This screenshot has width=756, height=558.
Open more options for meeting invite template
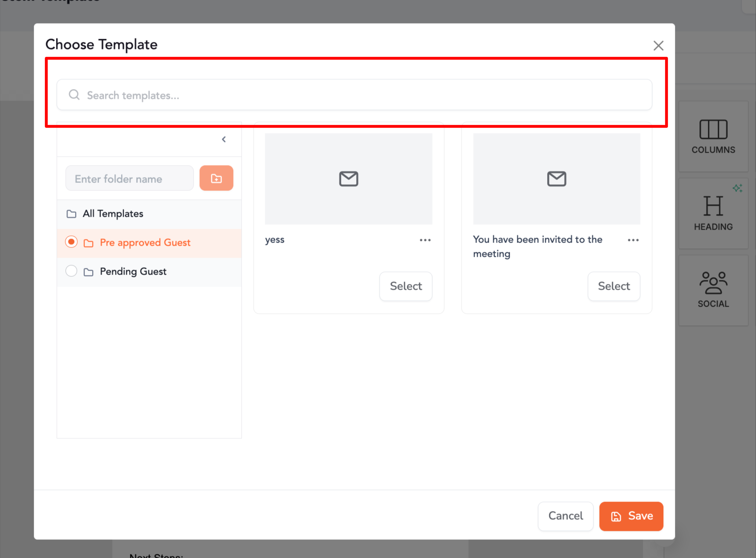(633, 240)
